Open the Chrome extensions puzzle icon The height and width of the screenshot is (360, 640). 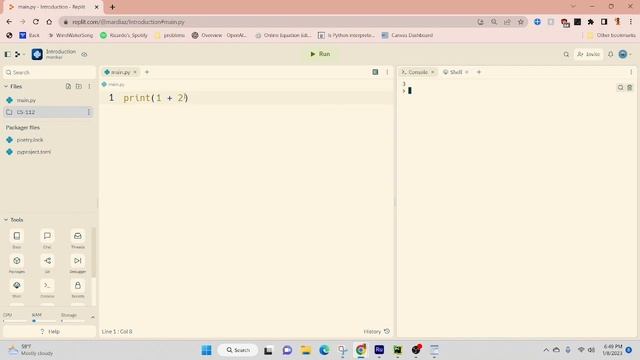click(591, 22)
